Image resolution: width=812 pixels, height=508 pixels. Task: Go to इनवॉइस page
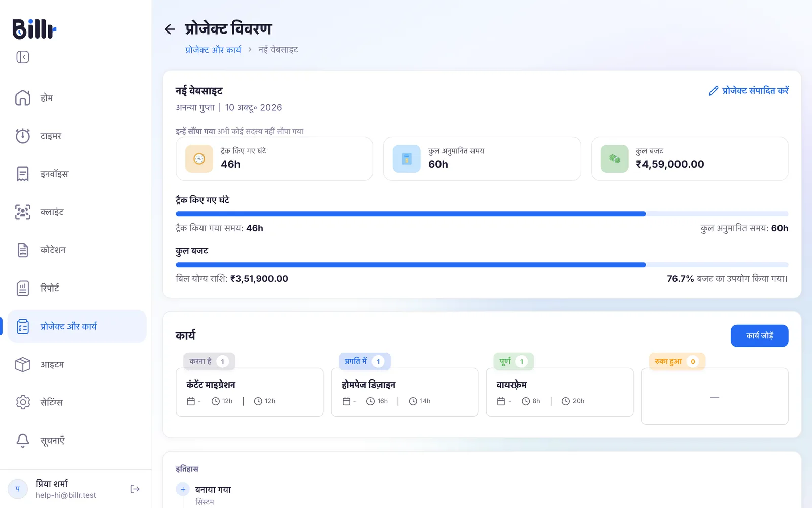(x=77, y=174)
